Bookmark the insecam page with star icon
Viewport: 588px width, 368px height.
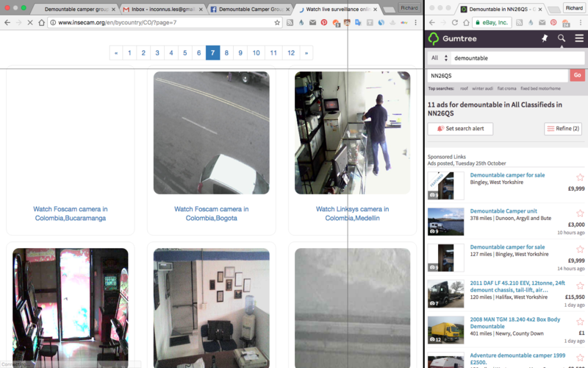click(x=277, y=23)
